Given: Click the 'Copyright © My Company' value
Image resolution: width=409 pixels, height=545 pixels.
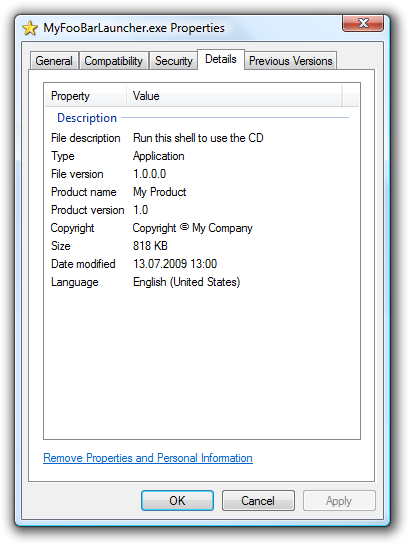Looking at the screenshot, I should [193, 228].
